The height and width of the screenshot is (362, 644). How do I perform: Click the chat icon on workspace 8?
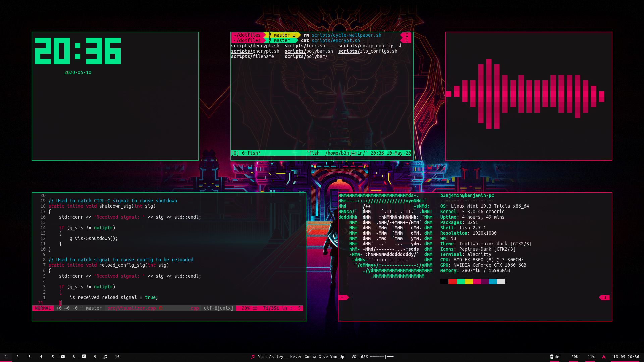pyautogui.click(x=84, y=357)
